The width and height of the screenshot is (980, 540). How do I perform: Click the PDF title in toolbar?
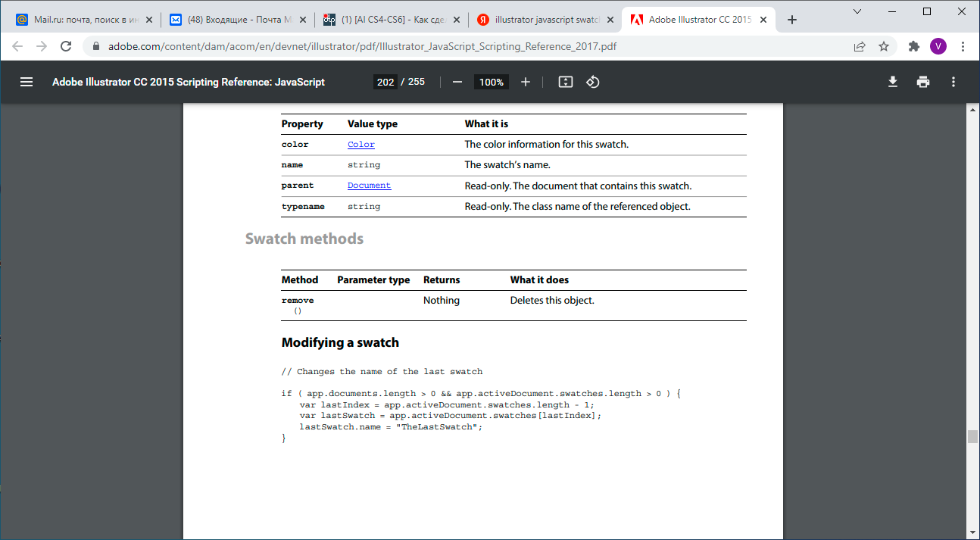[x=189, y=82]
